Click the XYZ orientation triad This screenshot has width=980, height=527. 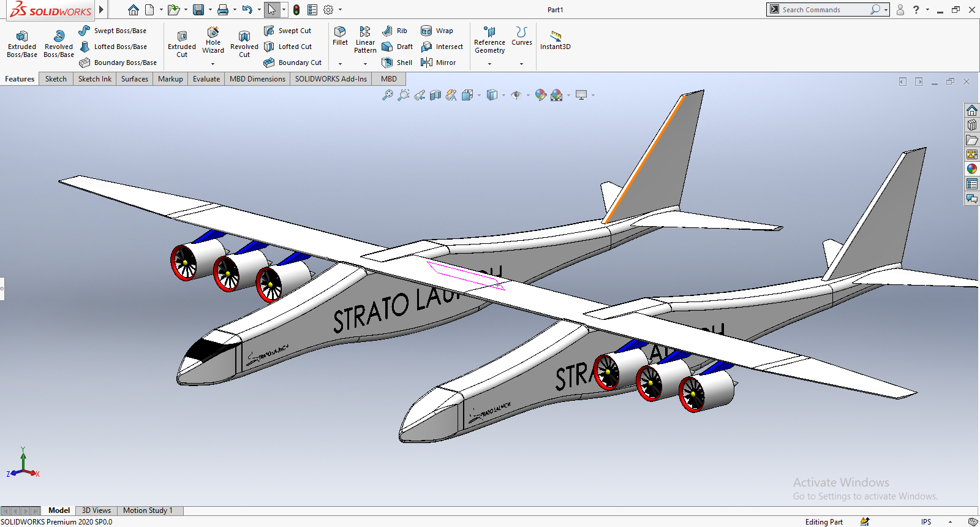click(x=23, y=463)
